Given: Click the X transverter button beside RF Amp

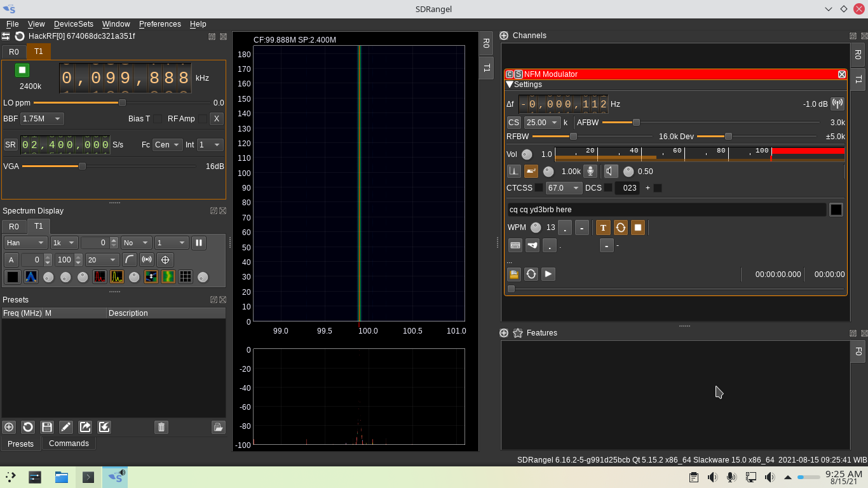Looking at the screenshot, I should [217, 119].
